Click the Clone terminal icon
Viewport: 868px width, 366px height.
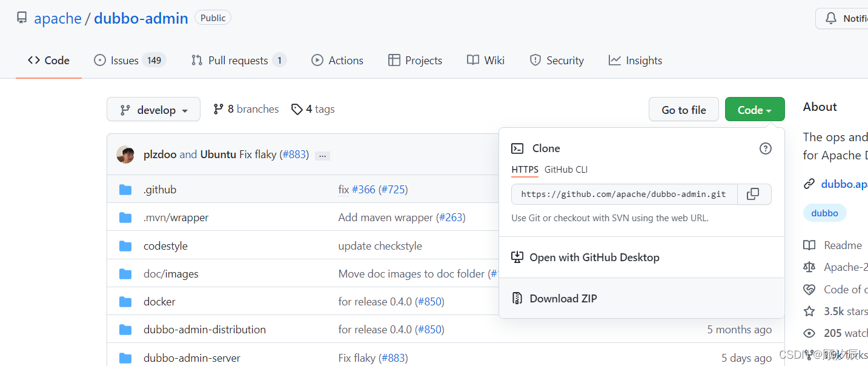click(517, 148)
